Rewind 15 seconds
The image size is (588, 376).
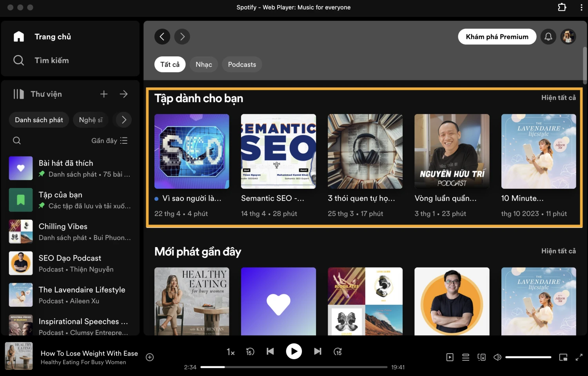click(250, 352)
